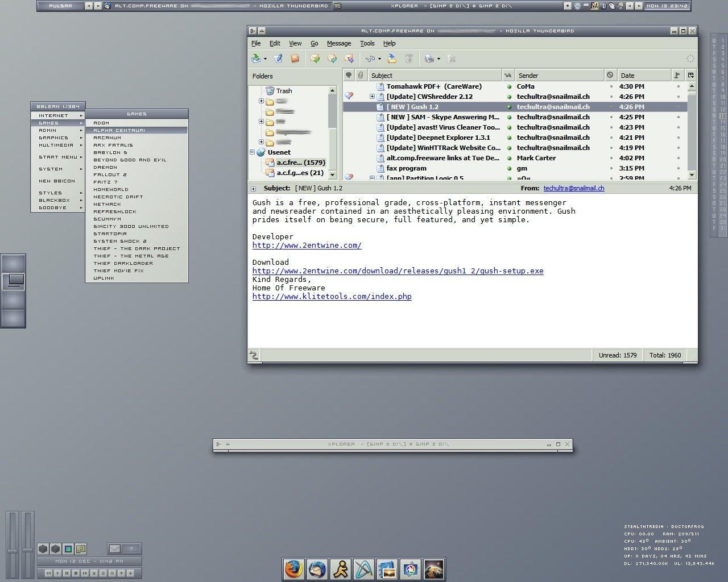Open the View menu in Thunderbird

pyautogui.click(x=295, y=43)
